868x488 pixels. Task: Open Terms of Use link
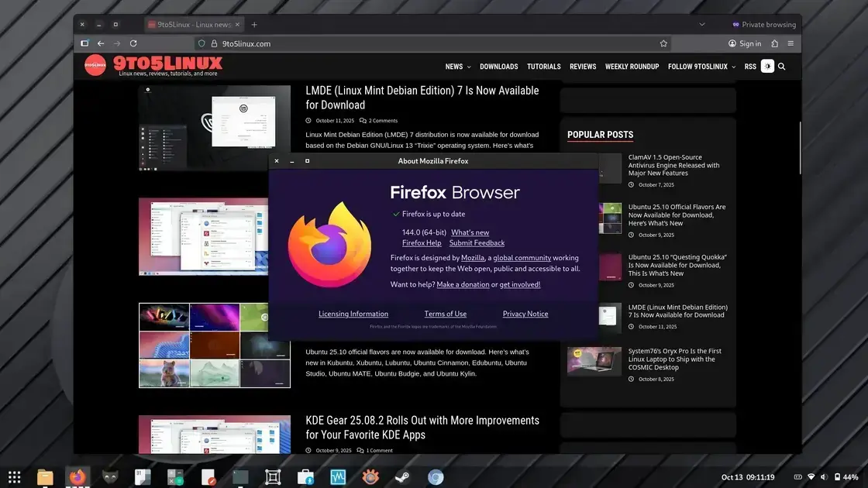[446, 314]
